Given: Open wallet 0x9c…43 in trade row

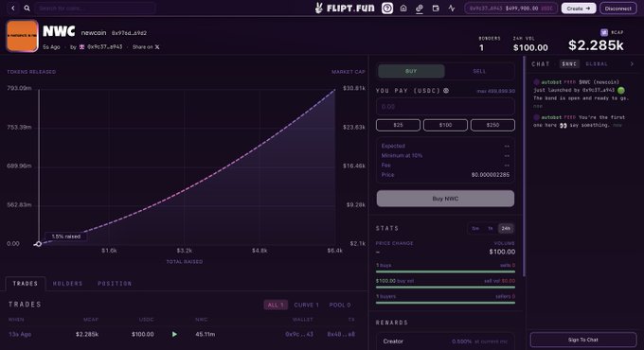Looking at the screenshot, I should (299, 334).
